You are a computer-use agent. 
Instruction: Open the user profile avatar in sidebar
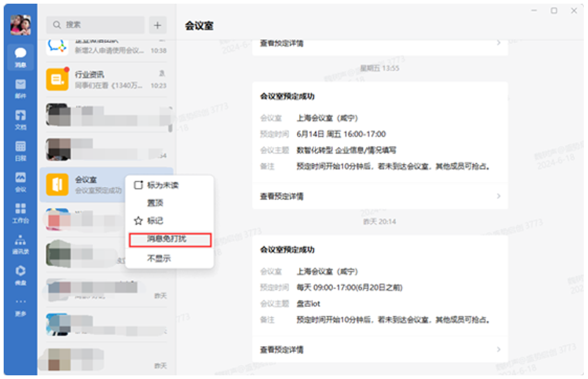(x=20, y=25)
